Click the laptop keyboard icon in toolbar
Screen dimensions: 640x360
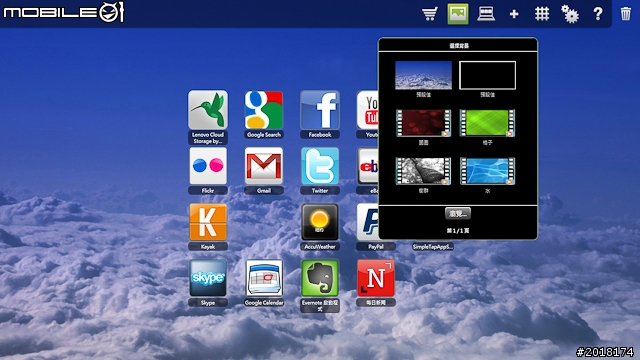tap(486, 14)
